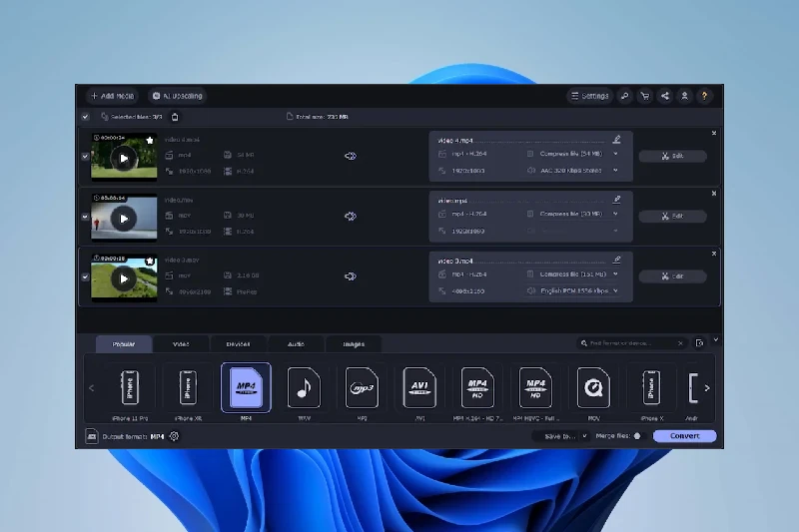This screenshot has width=799, height=532.
Task: Expand the English PCM 1536 Kbps audio dropdown
Action: 615,290
